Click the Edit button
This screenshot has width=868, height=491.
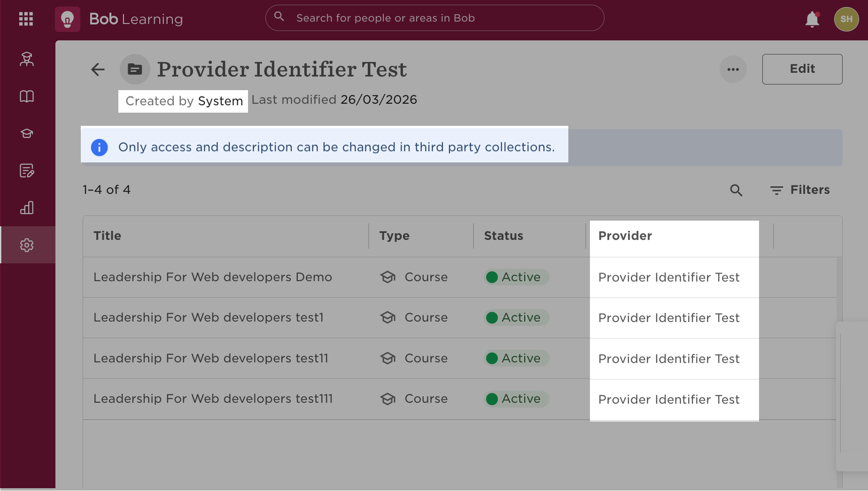click(x=802, y=69)
